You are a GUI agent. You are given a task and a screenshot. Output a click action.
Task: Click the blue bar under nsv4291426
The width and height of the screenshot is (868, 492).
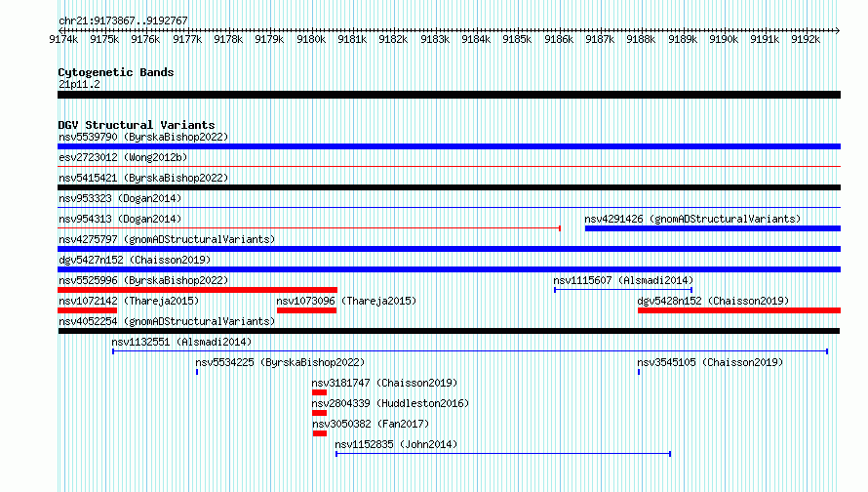pos(713,228)
